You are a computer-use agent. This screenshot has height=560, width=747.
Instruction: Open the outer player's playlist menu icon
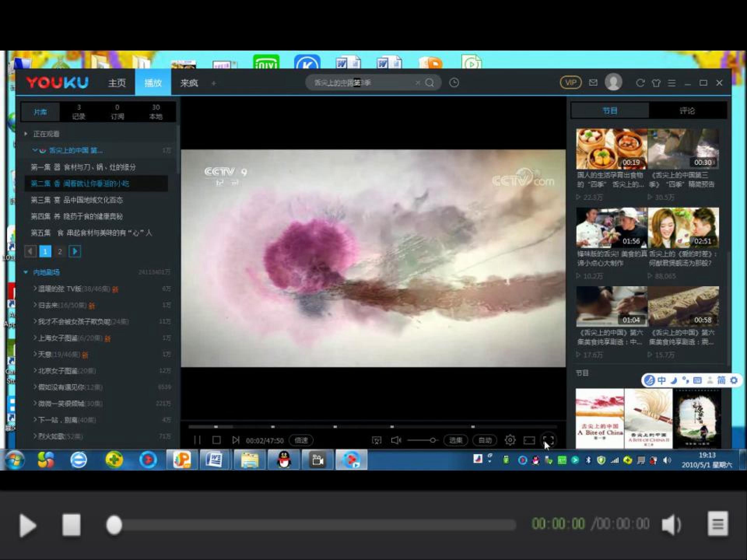pos(718,524)
